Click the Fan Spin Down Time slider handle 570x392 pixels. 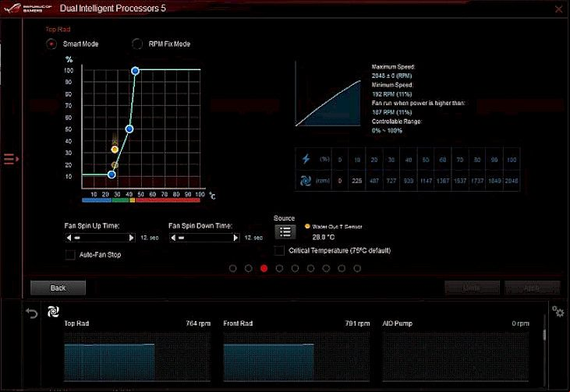coord(182,238)
